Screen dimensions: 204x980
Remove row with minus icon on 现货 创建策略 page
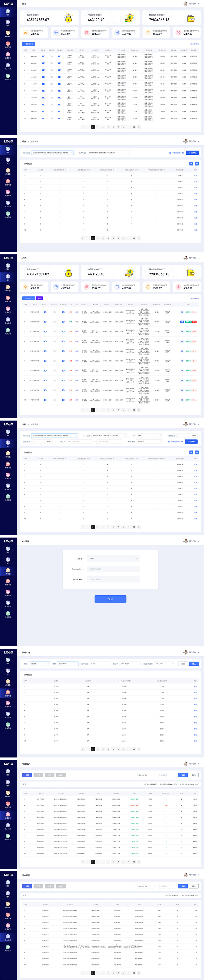pos(191,164)
